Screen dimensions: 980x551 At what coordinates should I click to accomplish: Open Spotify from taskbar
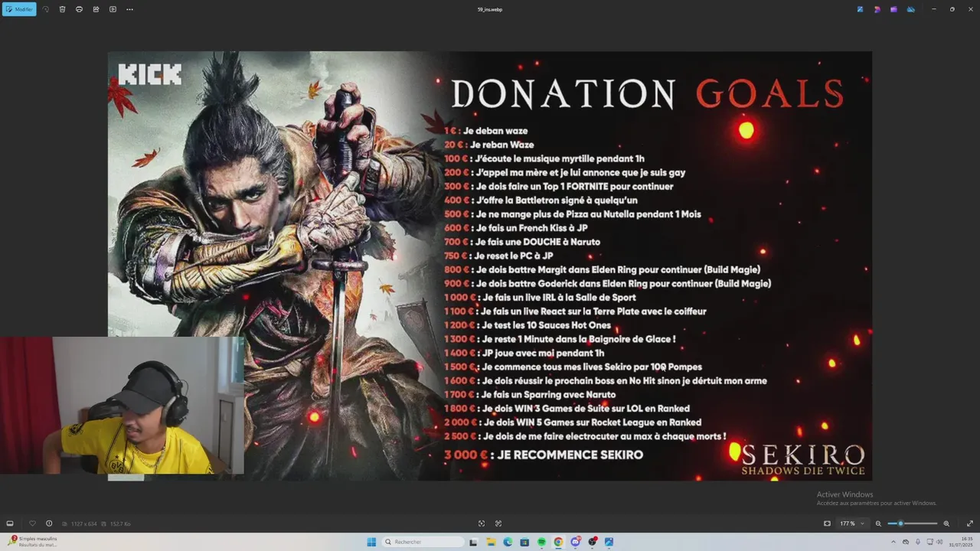pyautogui.click(x=541, y=542)
